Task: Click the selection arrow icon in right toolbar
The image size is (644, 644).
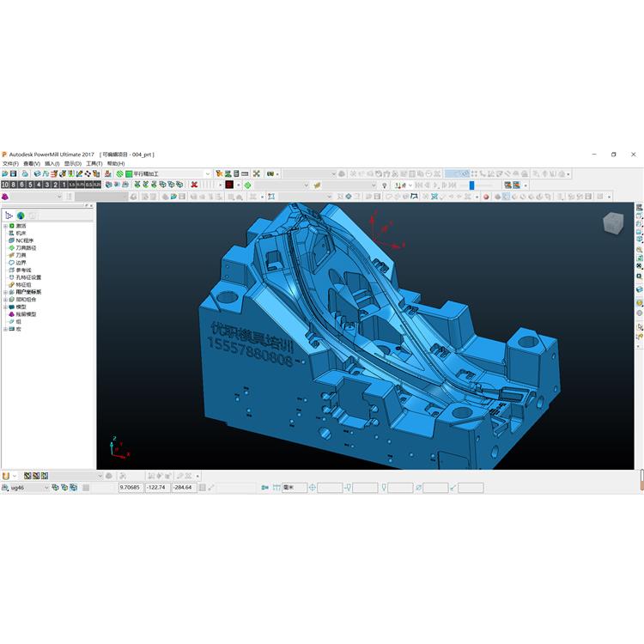Action: click(640, 327)
